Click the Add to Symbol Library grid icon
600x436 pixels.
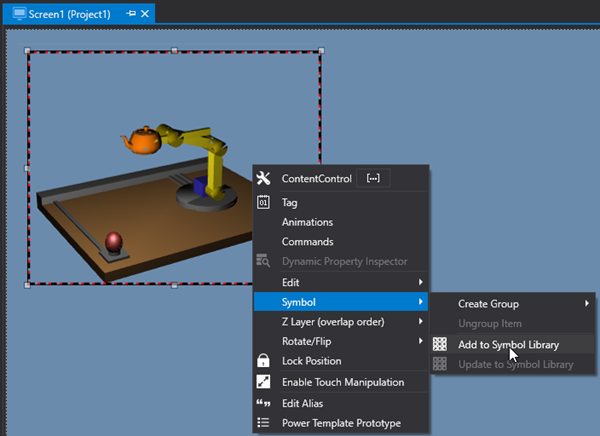pyautogui.click(x=440, y=344)
